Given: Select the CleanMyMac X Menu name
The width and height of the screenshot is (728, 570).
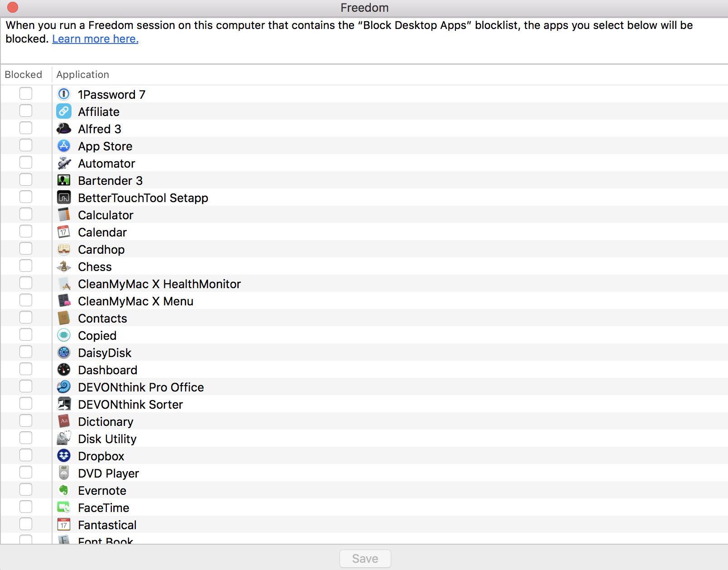Looking at the screenshot, I should [x=136, y=301].
